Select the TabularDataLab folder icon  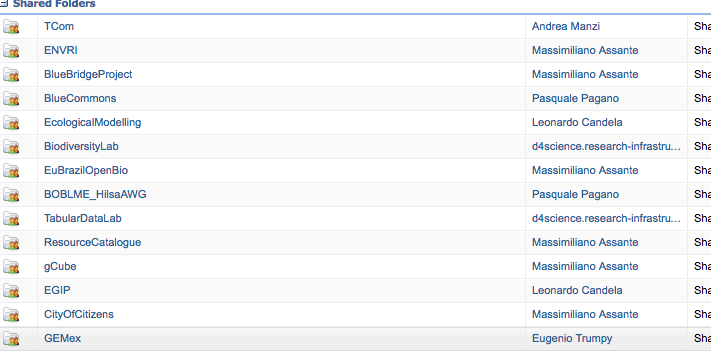point(11,219)
